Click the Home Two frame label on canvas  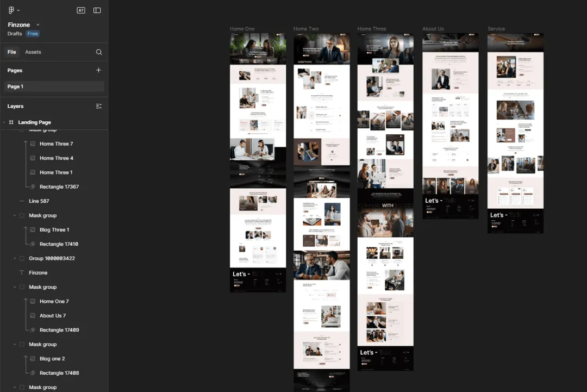click(306, 29)
